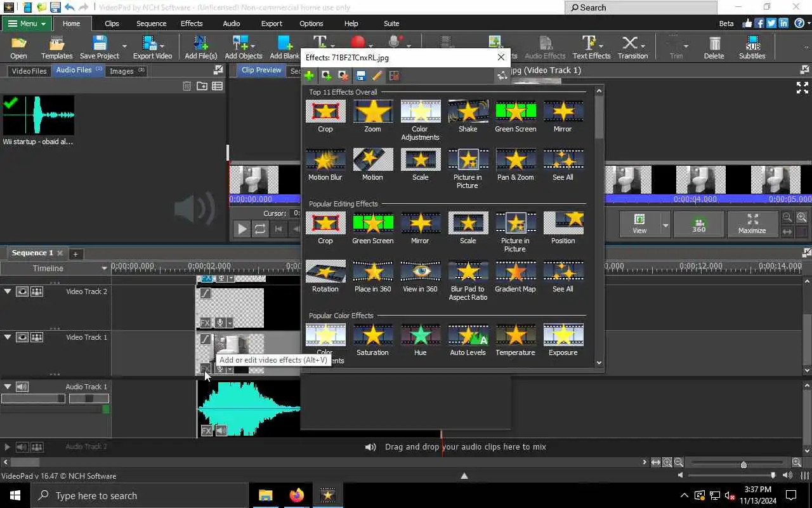Open the Effects menu tab
Screen dimensions: 812x508
point(192,23)
